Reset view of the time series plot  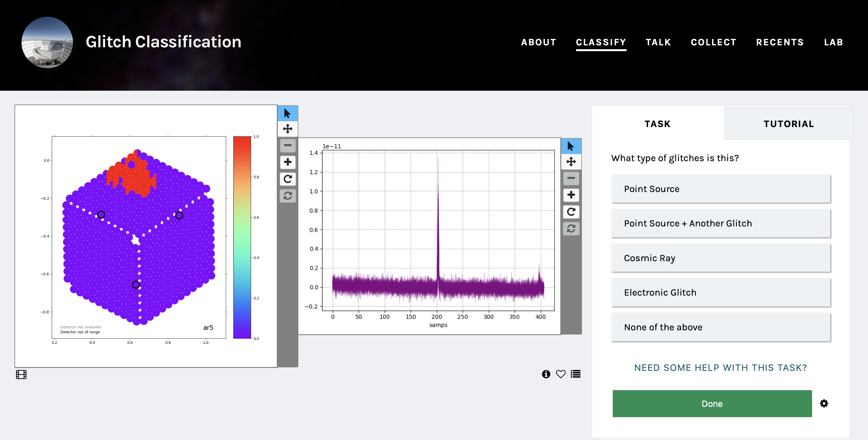(x=571, y=229)
